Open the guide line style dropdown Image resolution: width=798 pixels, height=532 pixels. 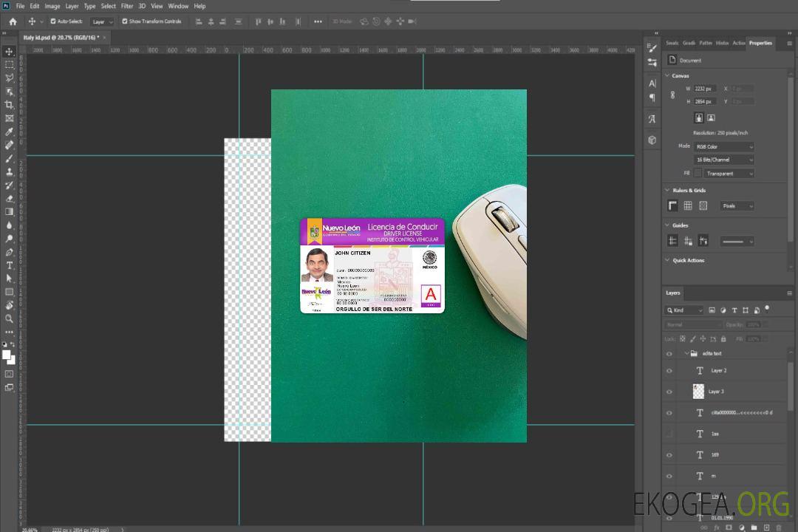point(737,242)
